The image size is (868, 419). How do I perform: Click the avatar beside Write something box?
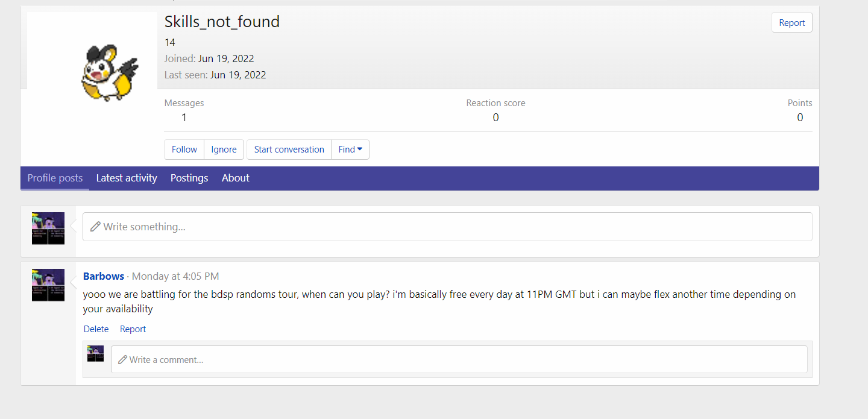pos(48,228)
